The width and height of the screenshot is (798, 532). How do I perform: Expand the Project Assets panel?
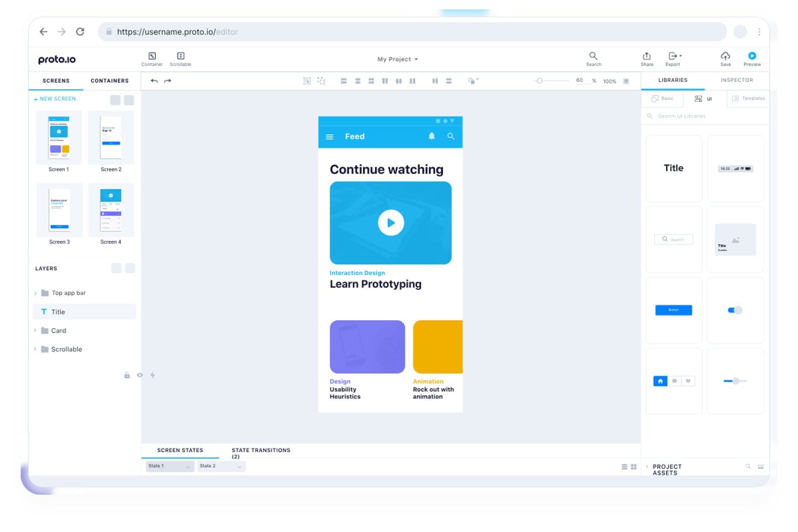647,467
